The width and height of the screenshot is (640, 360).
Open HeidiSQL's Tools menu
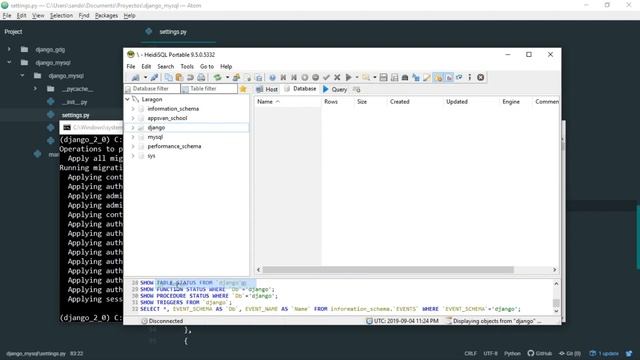point(187,66)
